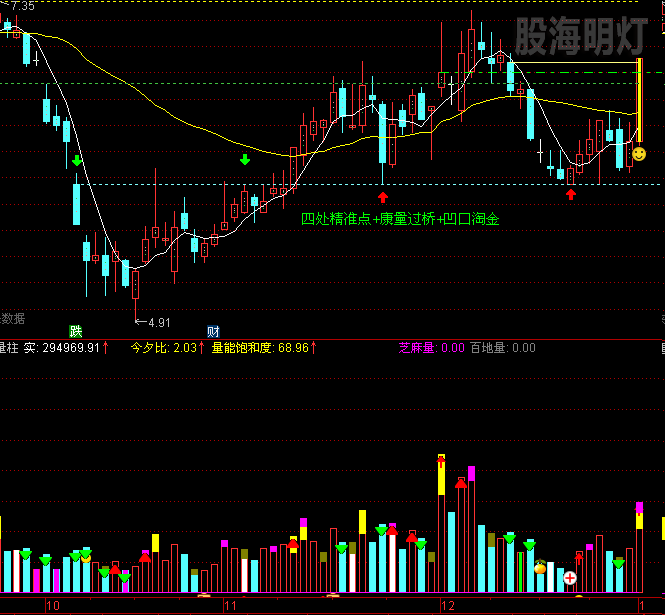Select the cyan dashed horizontal support line

point(369,184)
